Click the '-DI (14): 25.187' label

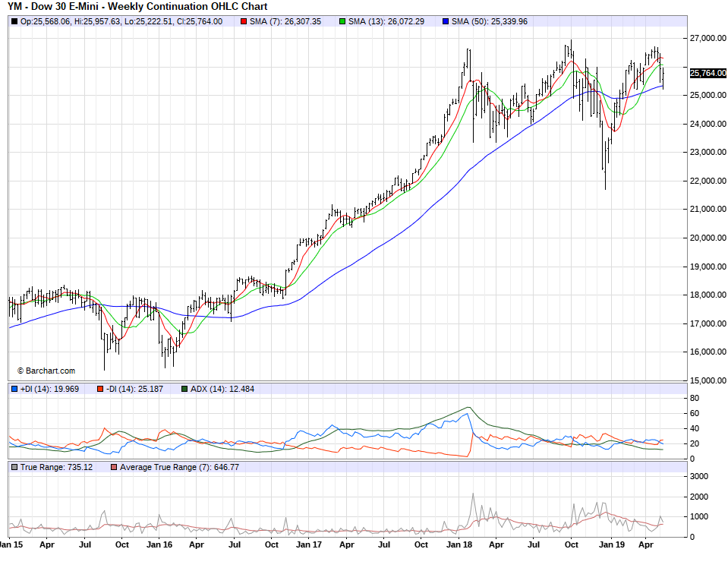coord(134,390)
